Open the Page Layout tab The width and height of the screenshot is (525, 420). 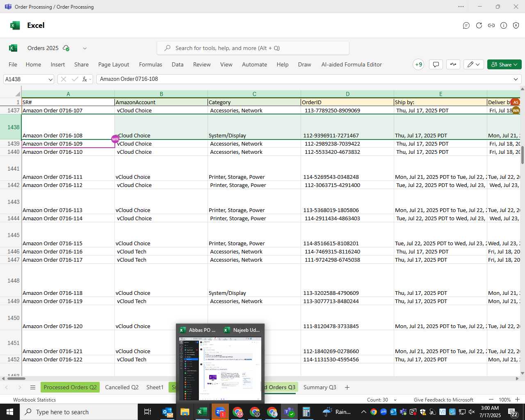click(x=114, y=64)
